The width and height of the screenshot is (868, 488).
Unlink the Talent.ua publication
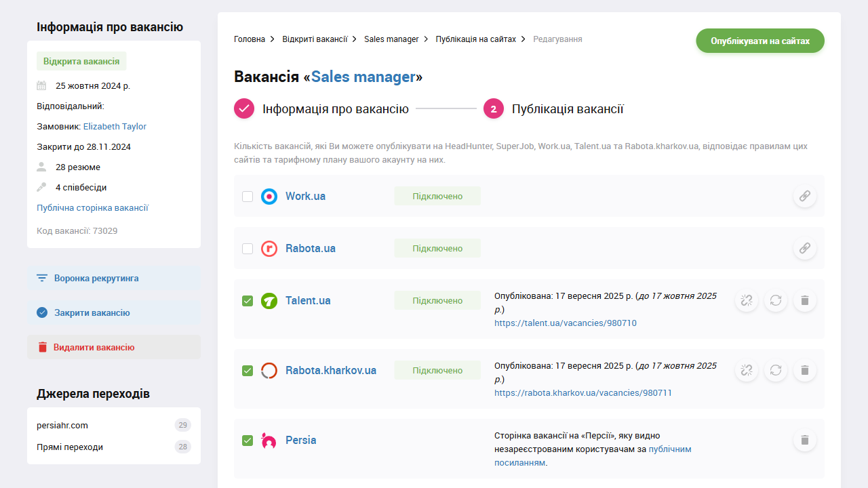tap(746, 300)
